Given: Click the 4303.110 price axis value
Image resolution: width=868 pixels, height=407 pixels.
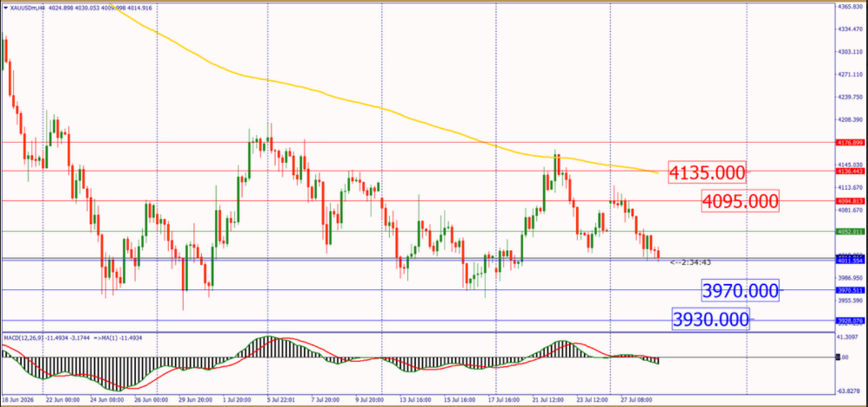Looking at the screenshot, I should point(851,51).
